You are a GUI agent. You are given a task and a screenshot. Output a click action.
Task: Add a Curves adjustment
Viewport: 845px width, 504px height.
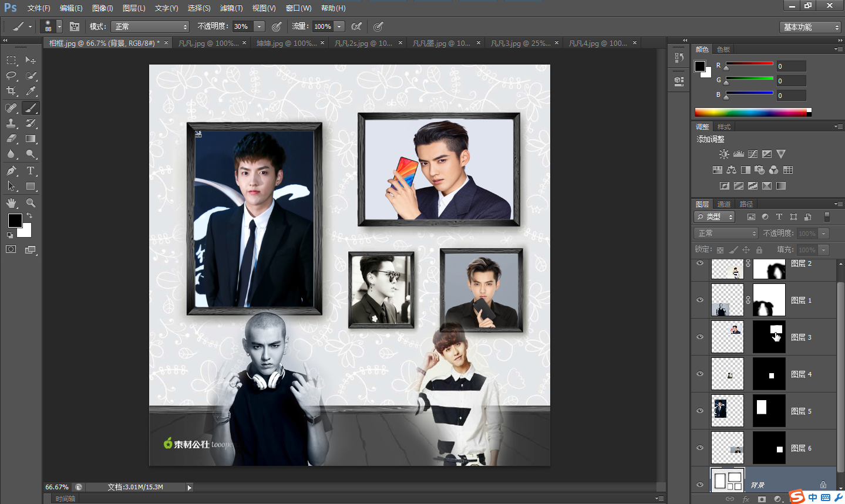tap(752, 154)
